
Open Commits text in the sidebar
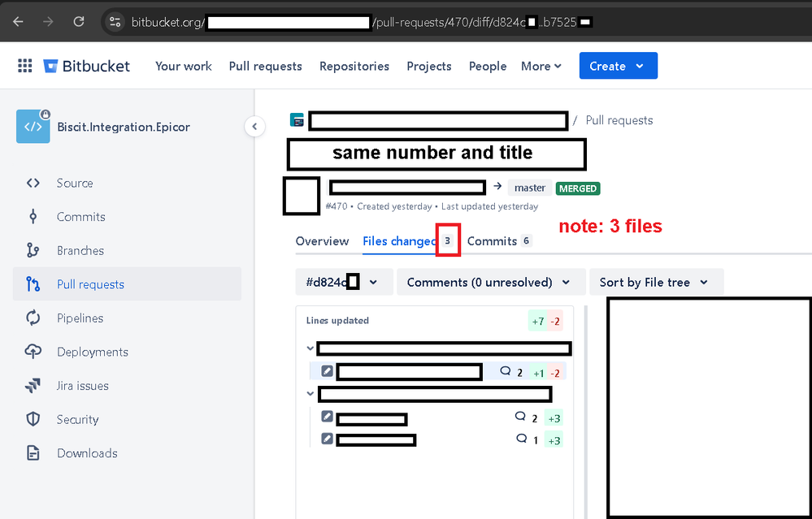tap(80, 216)
